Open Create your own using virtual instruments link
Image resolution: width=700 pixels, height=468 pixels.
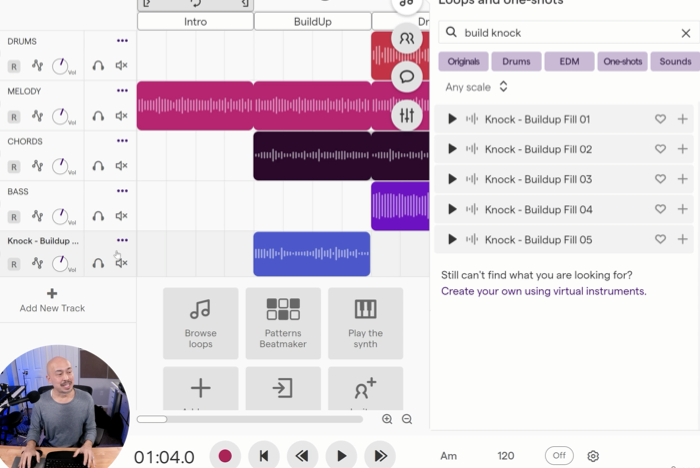(x=543, y=291)
